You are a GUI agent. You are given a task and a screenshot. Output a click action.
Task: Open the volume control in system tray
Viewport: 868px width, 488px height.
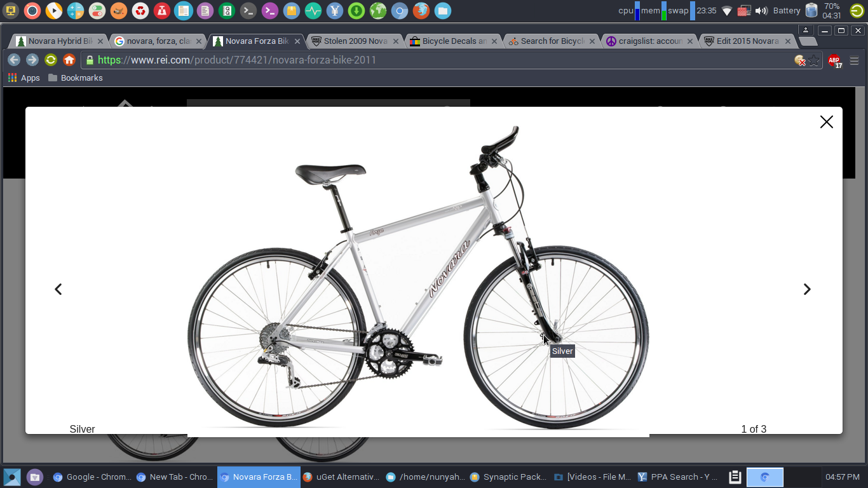pos(761,11)
